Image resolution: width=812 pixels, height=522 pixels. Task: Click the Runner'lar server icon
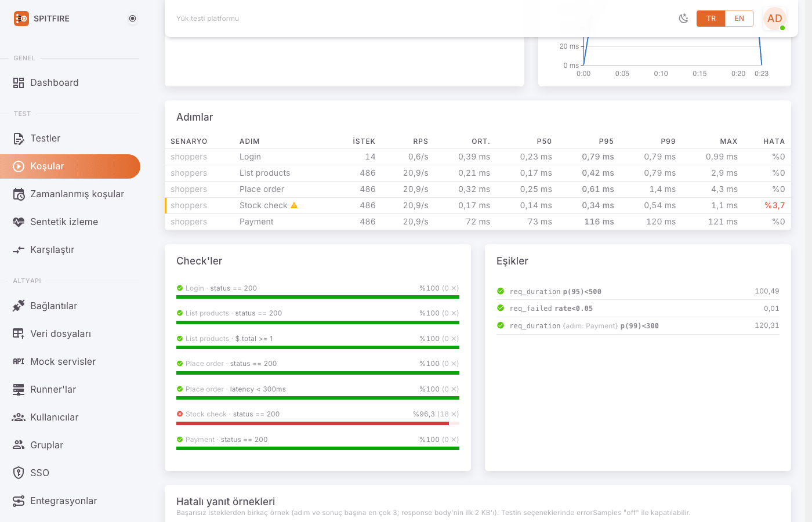click(19, 389)
